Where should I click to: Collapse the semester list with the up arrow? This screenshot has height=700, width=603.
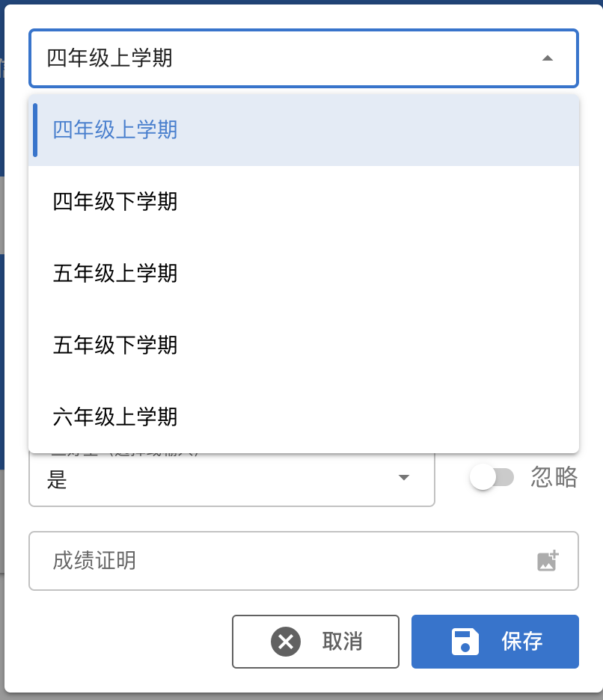(x=548, y=58)
